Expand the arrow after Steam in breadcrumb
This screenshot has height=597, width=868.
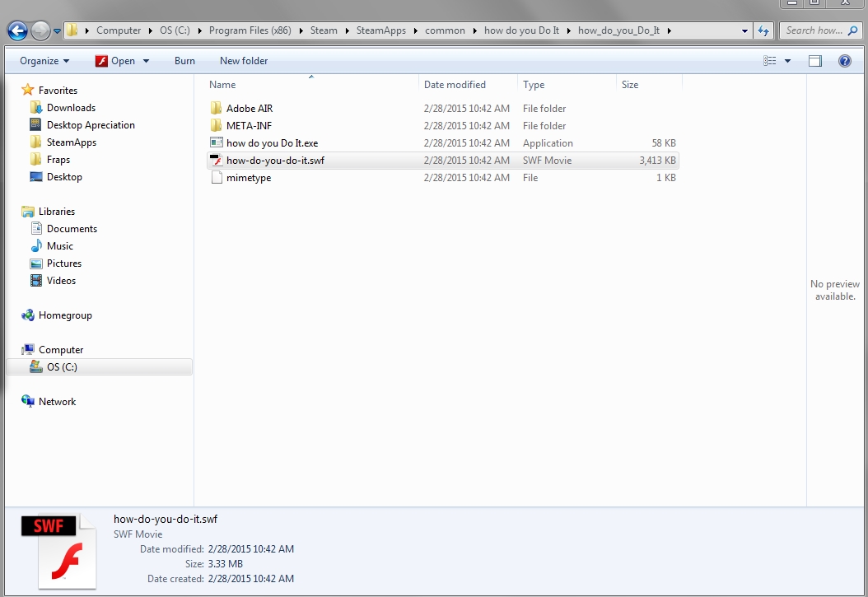(x=347, y=30)
